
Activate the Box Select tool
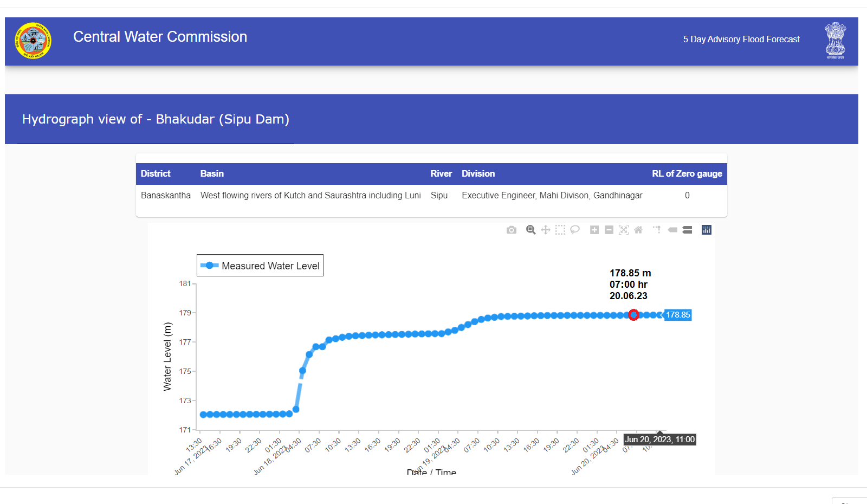[560, 230]
